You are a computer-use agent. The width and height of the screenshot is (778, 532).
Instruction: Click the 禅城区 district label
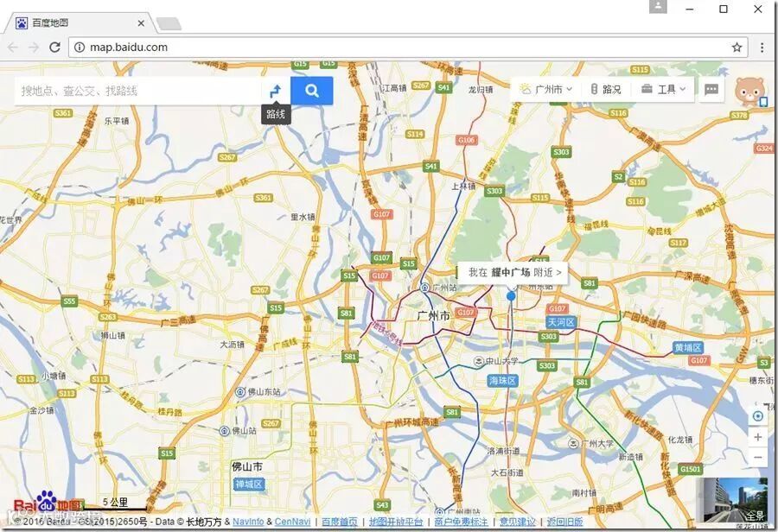[249, 484]
